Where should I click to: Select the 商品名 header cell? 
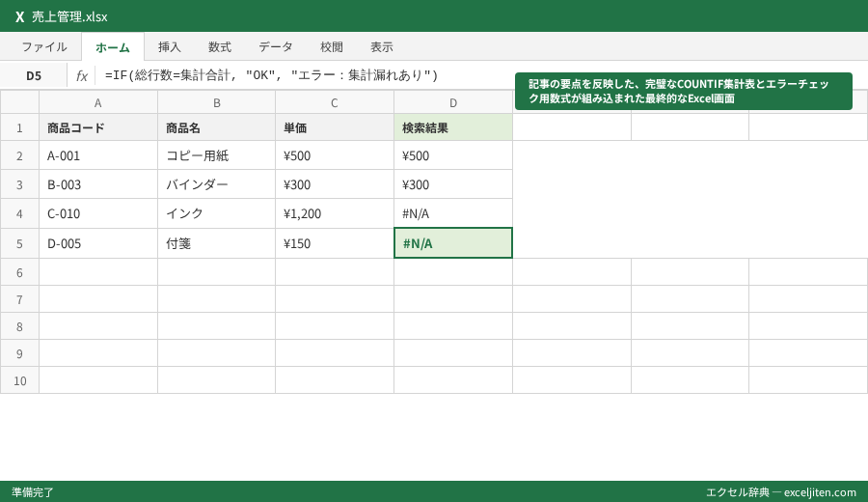[216, 127]
